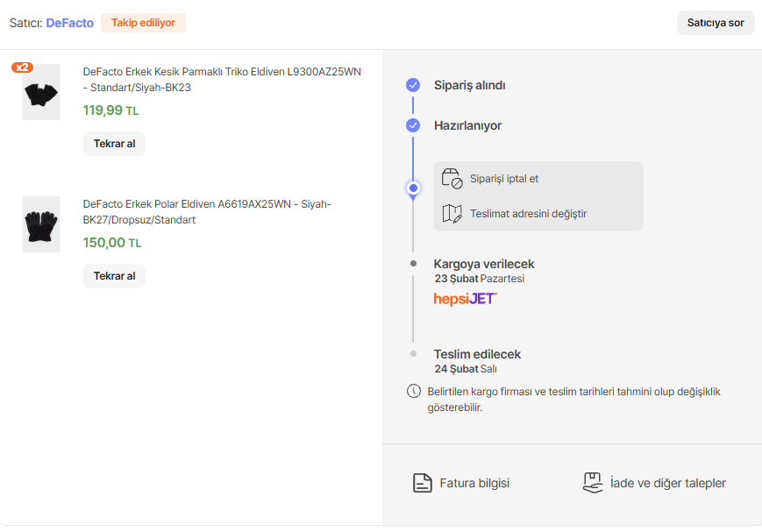
Task: Click the Hazırlanıyor checkmark icon
Action: pos(413,125)
